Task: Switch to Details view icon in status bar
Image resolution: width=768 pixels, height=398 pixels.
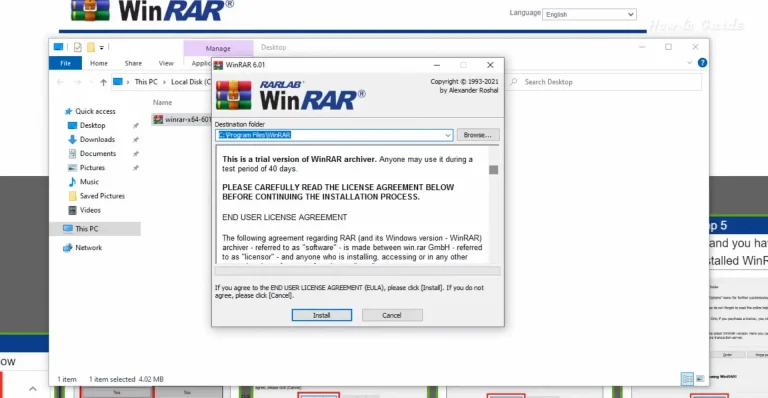Action: click(687, 378)
